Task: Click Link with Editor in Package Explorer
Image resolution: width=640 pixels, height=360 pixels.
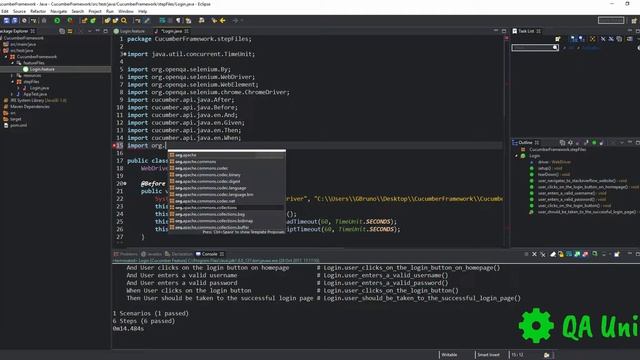Action: tap(70, 31)
